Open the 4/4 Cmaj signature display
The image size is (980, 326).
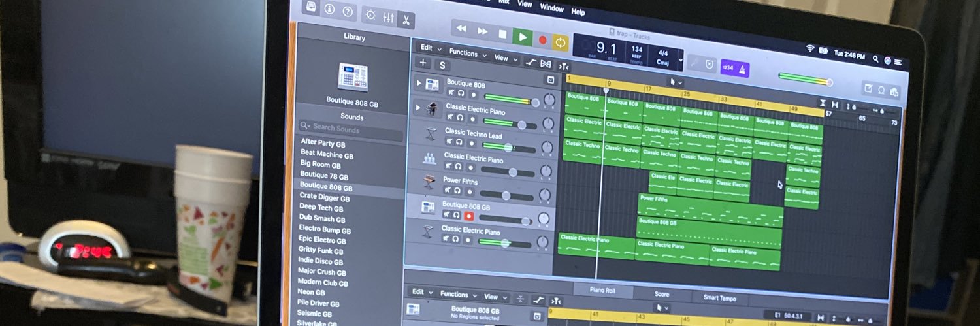tap(663, 57)
